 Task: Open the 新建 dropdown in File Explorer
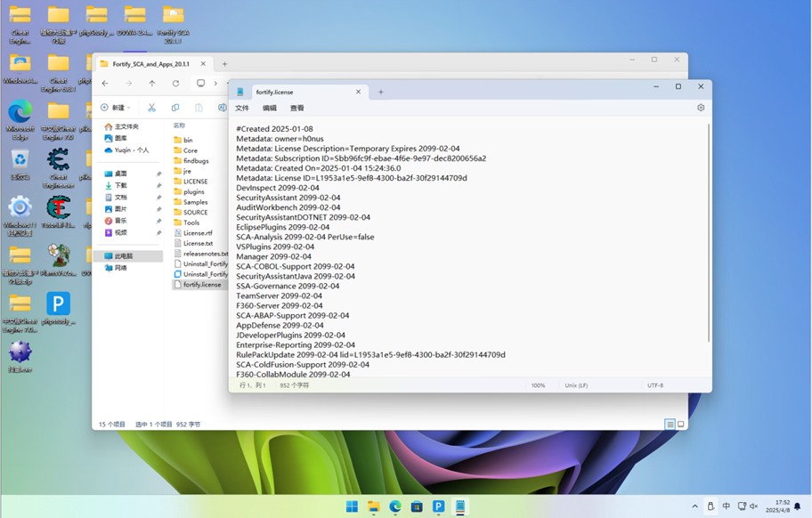[116, 108]
